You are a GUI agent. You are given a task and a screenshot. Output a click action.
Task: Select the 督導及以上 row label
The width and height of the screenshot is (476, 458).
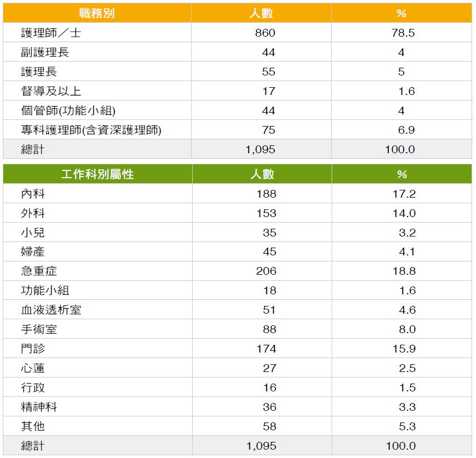[x=51, y=91]
